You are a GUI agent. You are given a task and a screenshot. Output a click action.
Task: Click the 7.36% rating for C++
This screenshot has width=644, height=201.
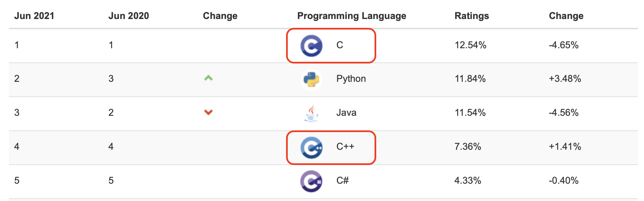(x=467, y=147)
